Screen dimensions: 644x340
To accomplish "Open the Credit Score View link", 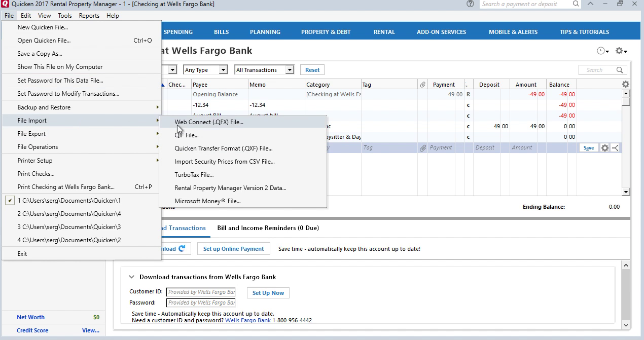I will coord(91,330).
